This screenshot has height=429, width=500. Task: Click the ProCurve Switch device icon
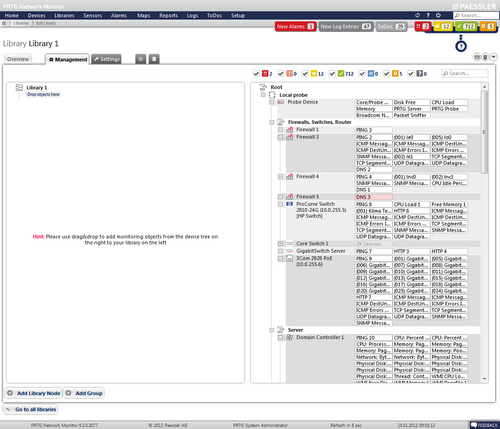[x=290, y=204]
